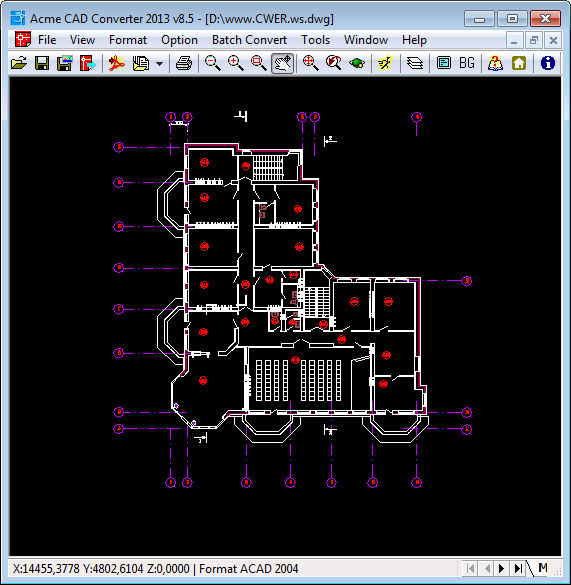Open the Tools menu
The height and width of the screenshot is (585, 571).
coord(316,40)
